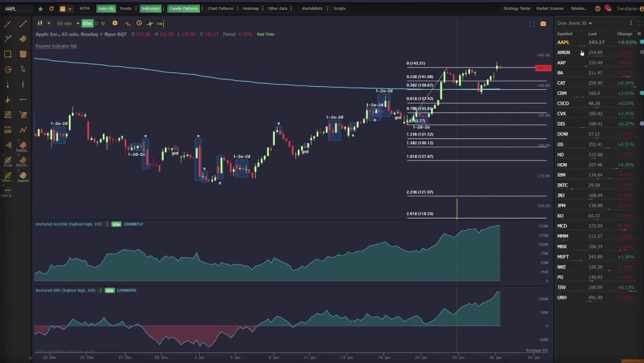Click the favorite star icon next to AAPL

(40, 9)
